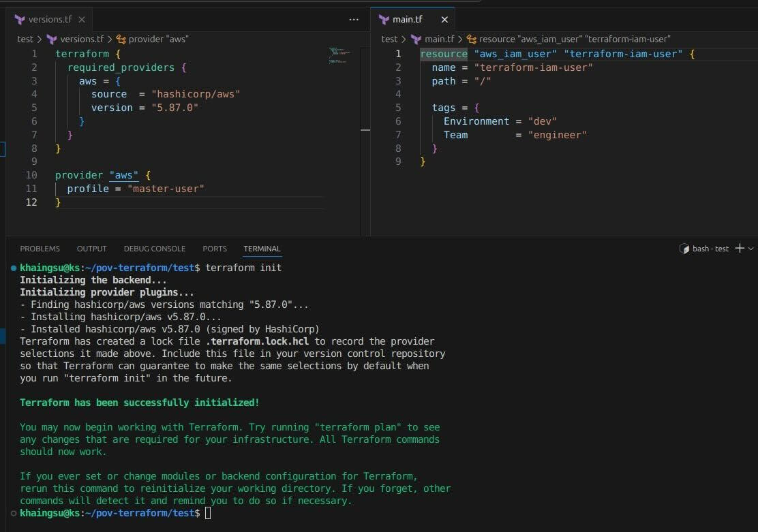Open the DEBUG CONSOLE panel tab
The width and height of the screenshot is (758, 532).
(155, 249)
